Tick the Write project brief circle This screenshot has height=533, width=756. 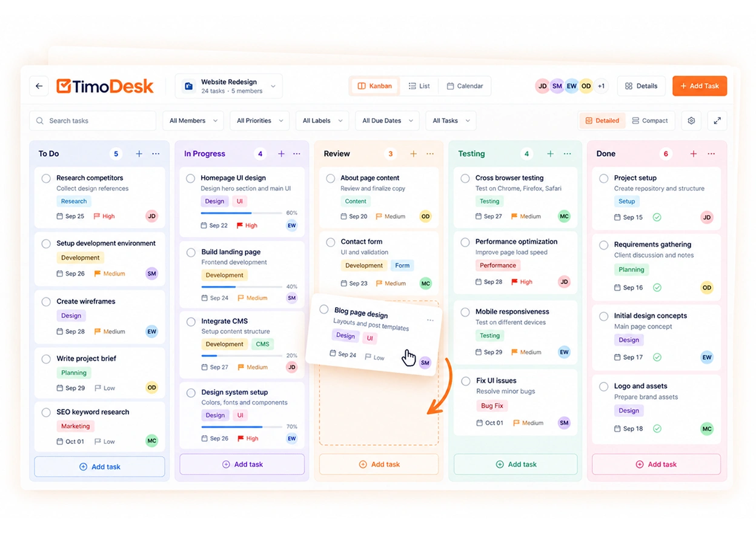(46, 359)
